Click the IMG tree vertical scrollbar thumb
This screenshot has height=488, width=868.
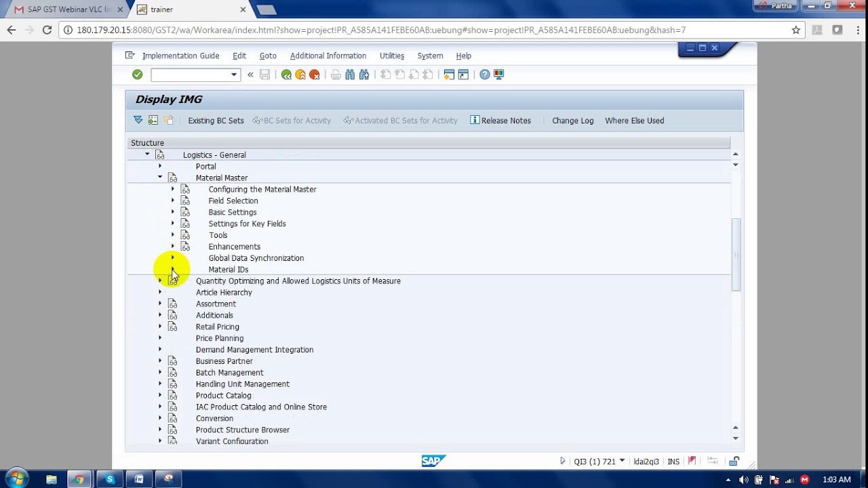click(x=736, y=255)
